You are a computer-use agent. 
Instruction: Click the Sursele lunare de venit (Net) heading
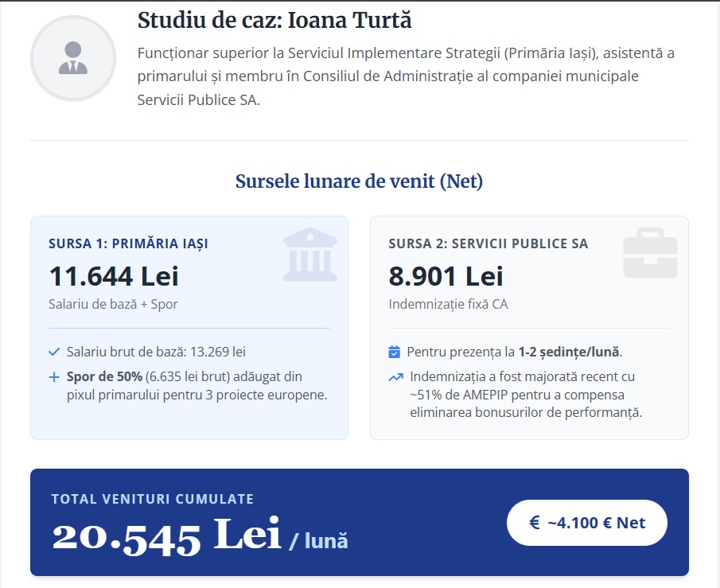click(359, 181)
